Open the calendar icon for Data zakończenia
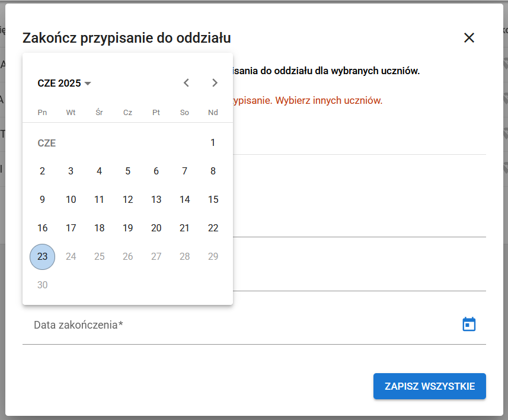Screen dimensions: 508x420 [x=469, y=324]
